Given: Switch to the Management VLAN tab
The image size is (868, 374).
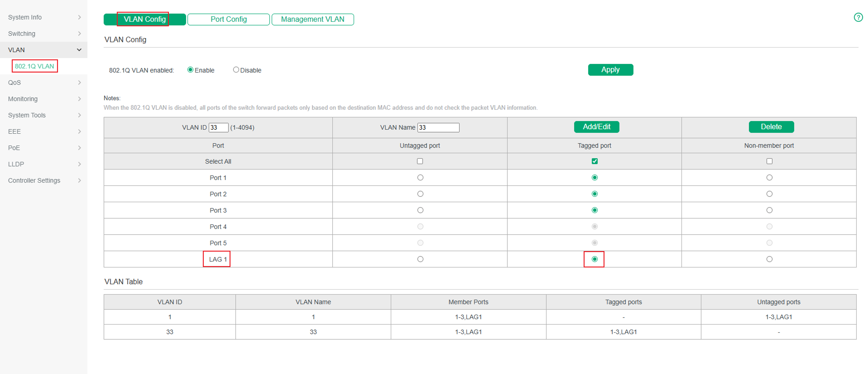Looking at the screenshot, I should 312,19.
